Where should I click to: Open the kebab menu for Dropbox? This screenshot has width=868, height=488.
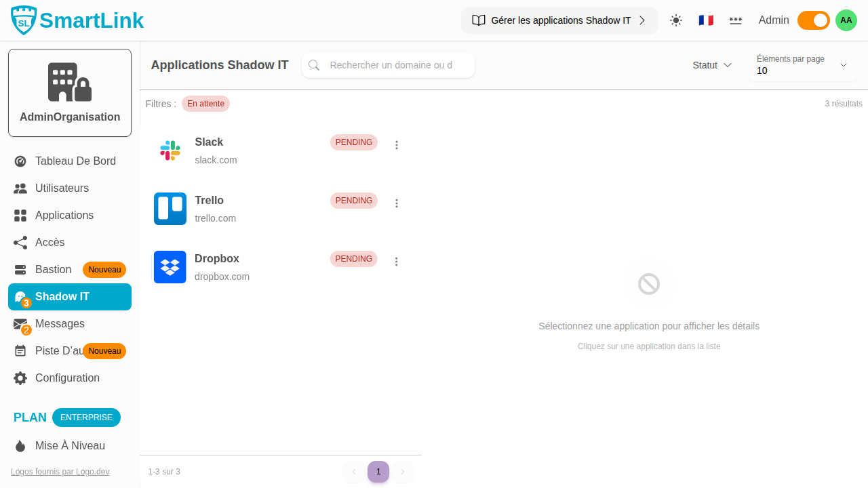pos(397,261)
